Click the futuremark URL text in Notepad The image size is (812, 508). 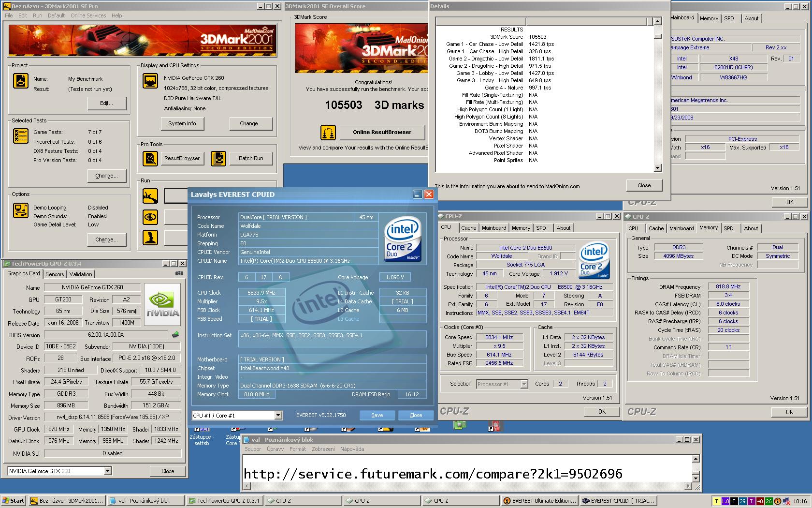click(433, 474)
